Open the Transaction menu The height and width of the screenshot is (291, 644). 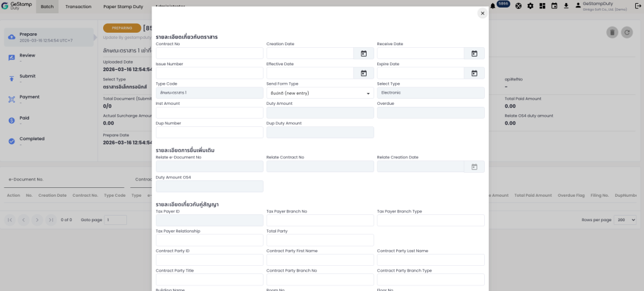point(78,6)
